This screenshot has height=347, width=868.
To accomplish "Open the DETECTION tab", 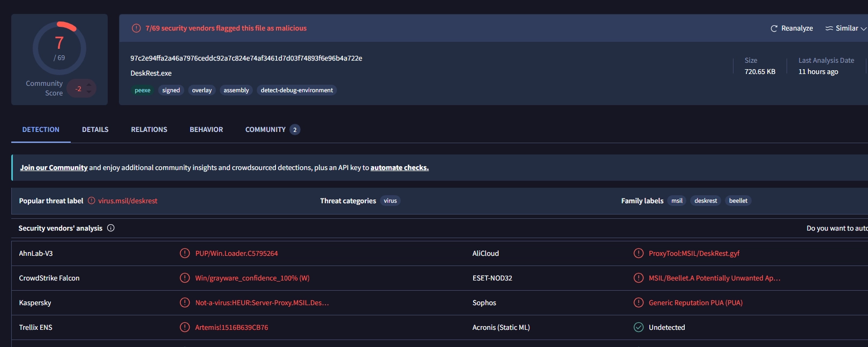I will pyautogui.click(x=41, y=130).
